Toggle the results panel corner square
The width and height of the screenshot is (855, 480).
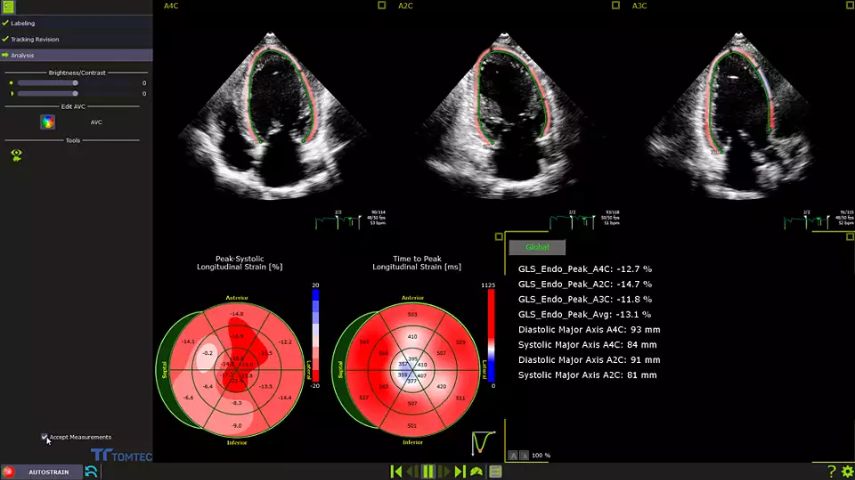[499, 237]
